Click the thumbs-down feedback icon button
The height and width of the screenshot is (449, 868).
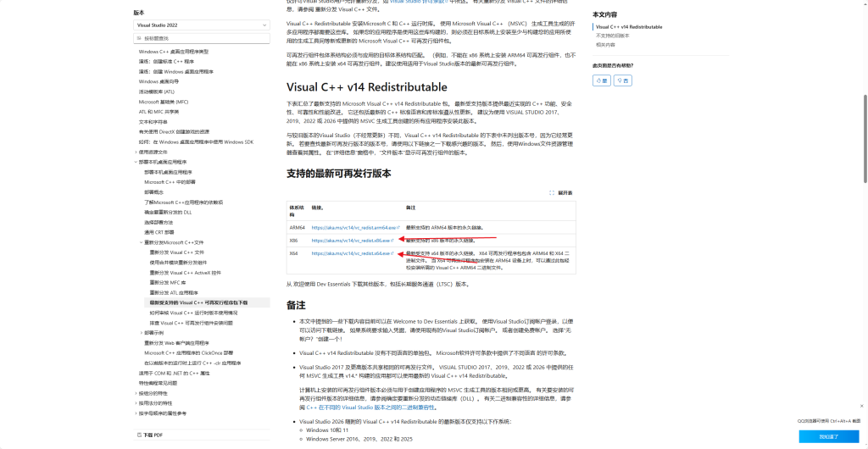(623, 80)
